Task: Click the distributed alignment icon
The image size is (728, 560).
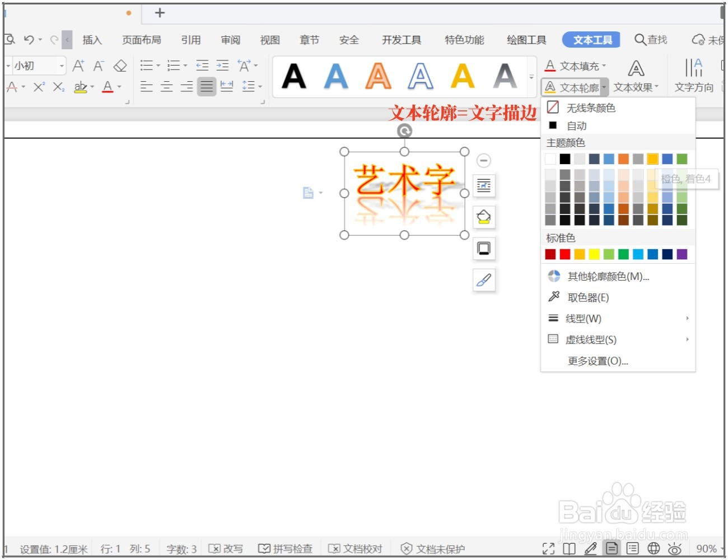Action: point(227,86)
